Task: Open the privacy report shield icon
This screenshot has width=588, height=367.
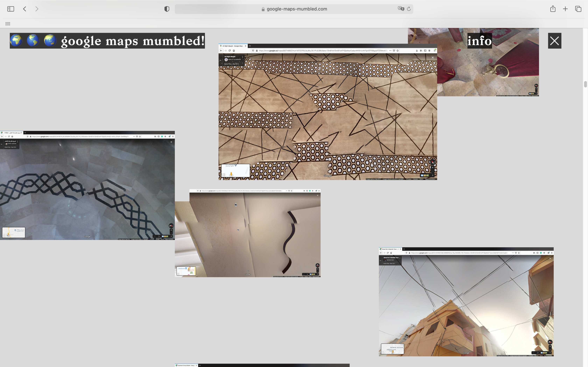Action: [x=167, y=9]
